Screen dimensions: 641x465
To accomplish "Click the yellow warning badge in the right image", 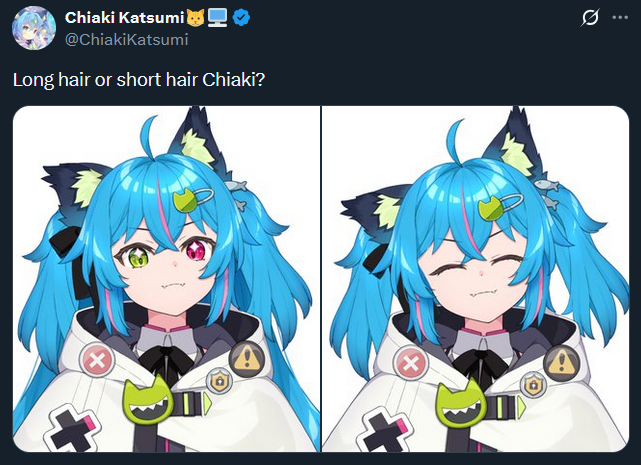I will pos(562,363).
